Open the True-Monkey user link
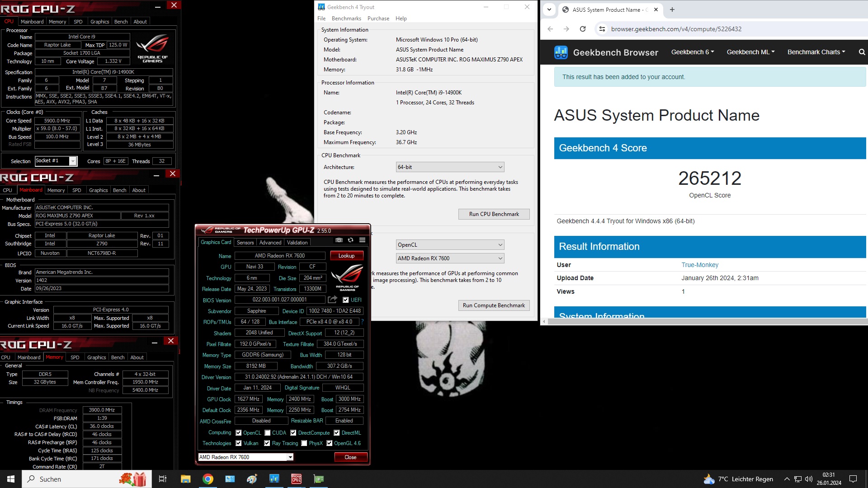The image size is (868, 488). point(699,265)
